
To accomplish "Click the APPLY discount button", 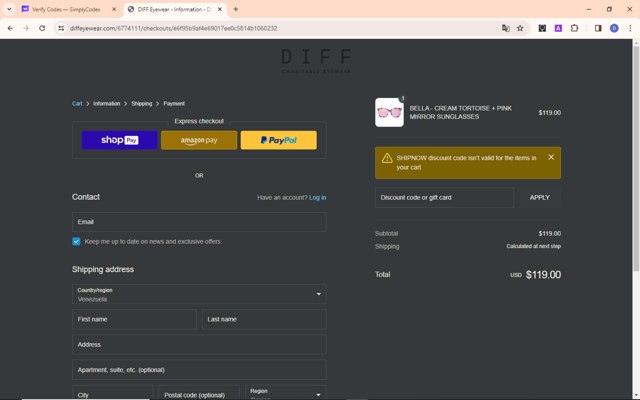I will [540, 198].
